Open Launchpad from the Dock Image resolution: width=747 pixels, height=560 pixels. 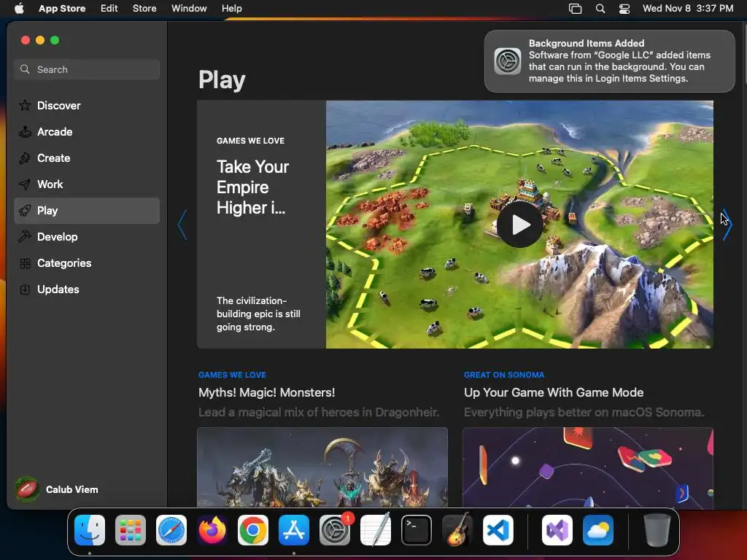[131, 530]
